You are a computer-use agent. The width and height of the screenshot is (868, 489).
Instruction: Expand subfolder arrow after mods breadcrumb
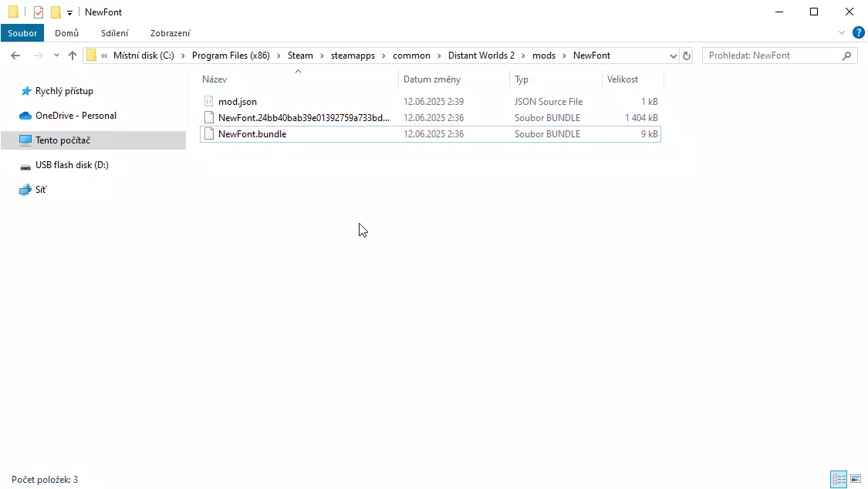pos(564,56)
